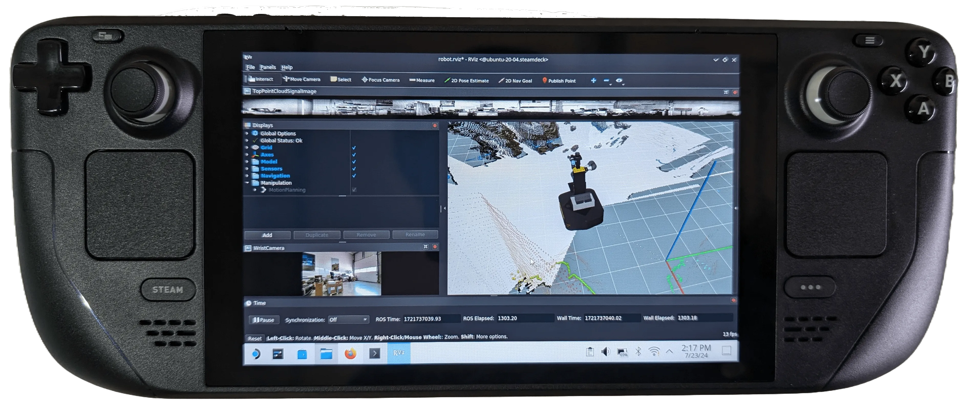This screenshot has width=980, height=419.
Task: Toggle the MotionPlanning checkbox
Action: [x=354, y=190]
